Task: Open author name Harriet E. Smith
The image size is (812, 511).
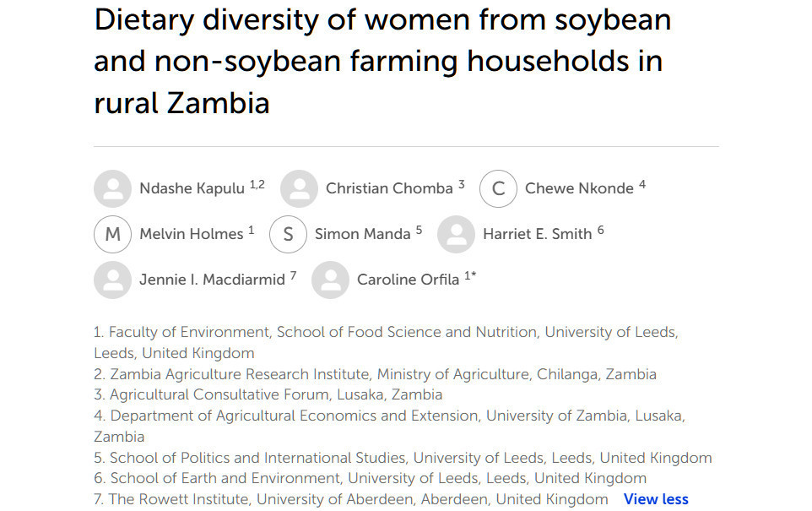Action: pyautogui.click(x=537, y=234)
